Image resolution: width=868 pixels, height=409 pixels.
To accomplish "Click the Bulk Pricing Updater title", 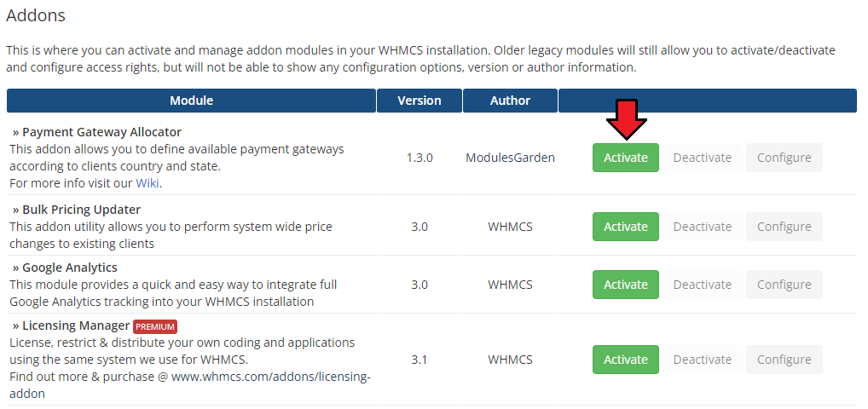I will point(81,210).
